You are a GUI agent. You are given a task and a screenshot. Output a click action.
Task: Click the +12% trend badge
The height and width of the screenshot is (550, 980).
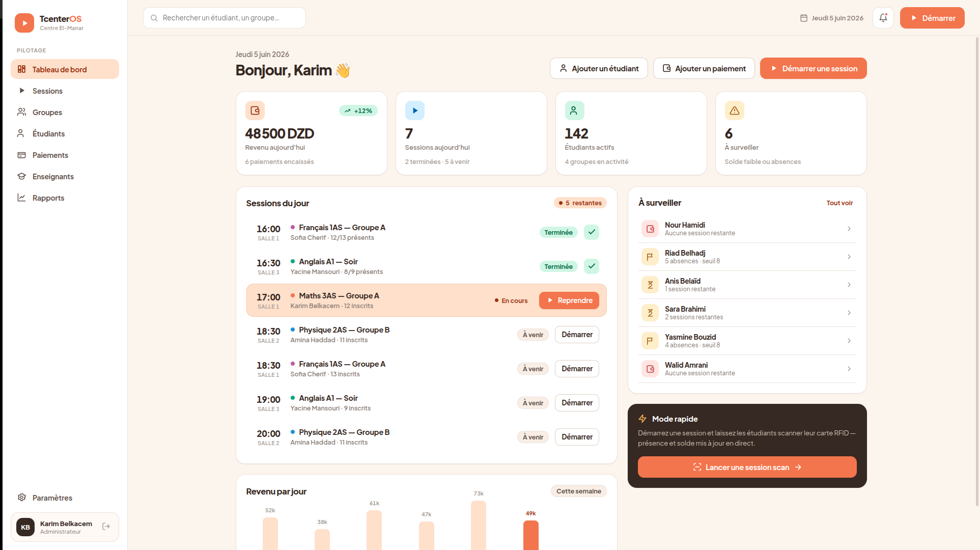pos(358,111)
